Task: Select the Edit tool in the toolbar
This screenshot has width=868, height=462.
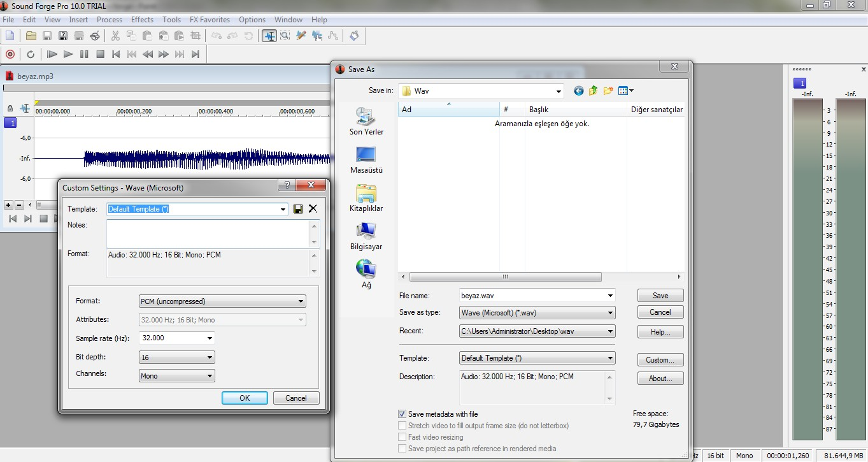Action: [269, 36]
